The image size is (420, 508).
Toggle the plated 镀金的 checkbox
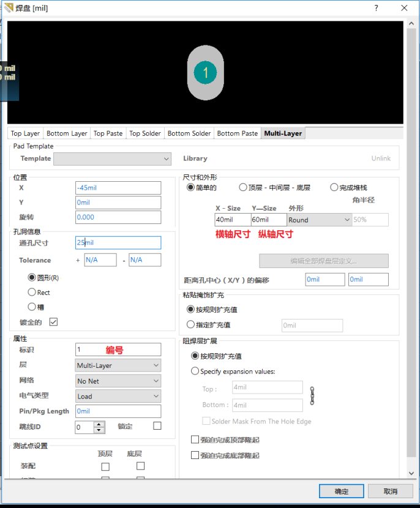(53, 322)
